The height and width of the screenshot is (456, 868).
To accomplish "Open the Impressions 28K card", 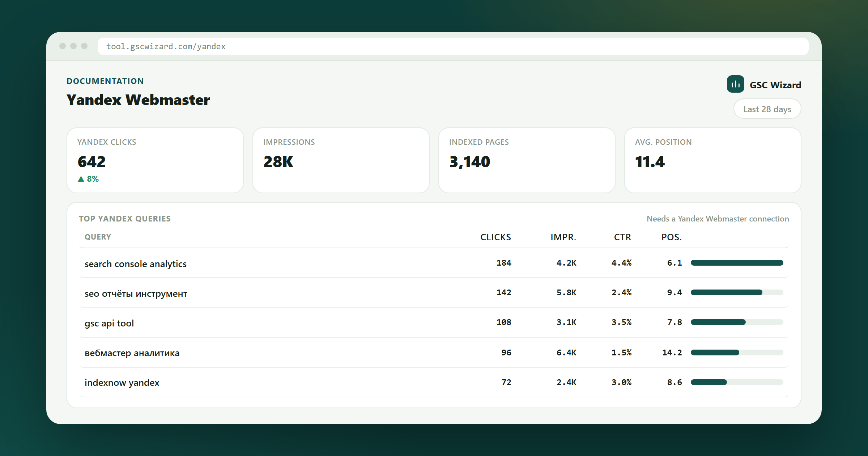I will pos(341,160).
